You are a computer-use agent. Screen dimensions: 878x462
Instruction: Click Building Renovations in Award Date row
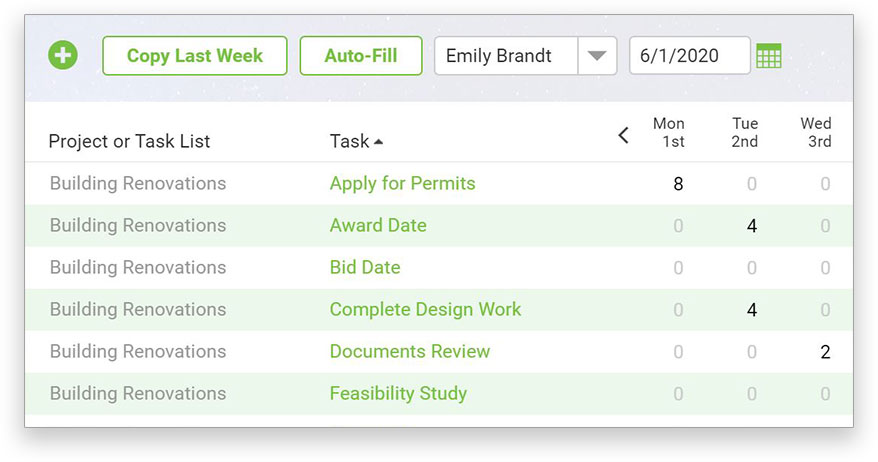(x=138, y=225)
